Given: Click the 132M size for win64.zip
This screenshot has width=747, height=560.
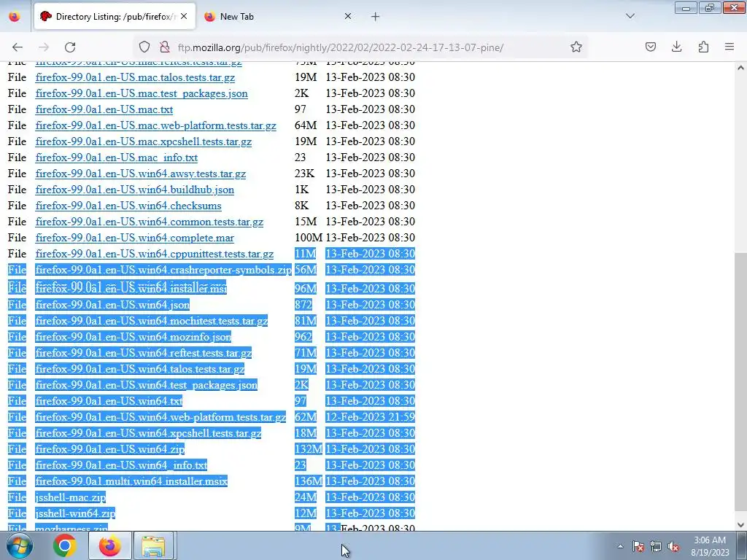Looking at the screenshot, I should 309,449.
